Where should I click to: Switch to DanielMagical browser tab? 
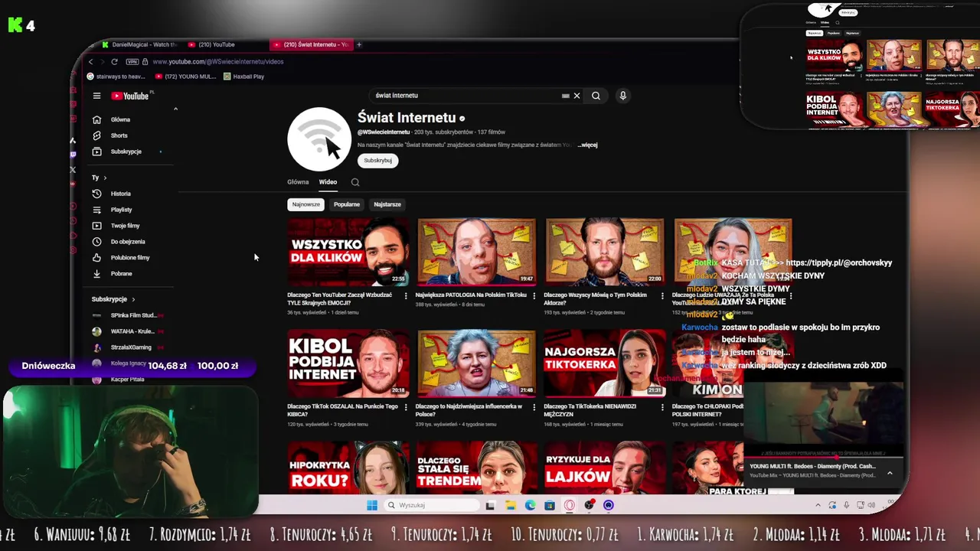139,44
